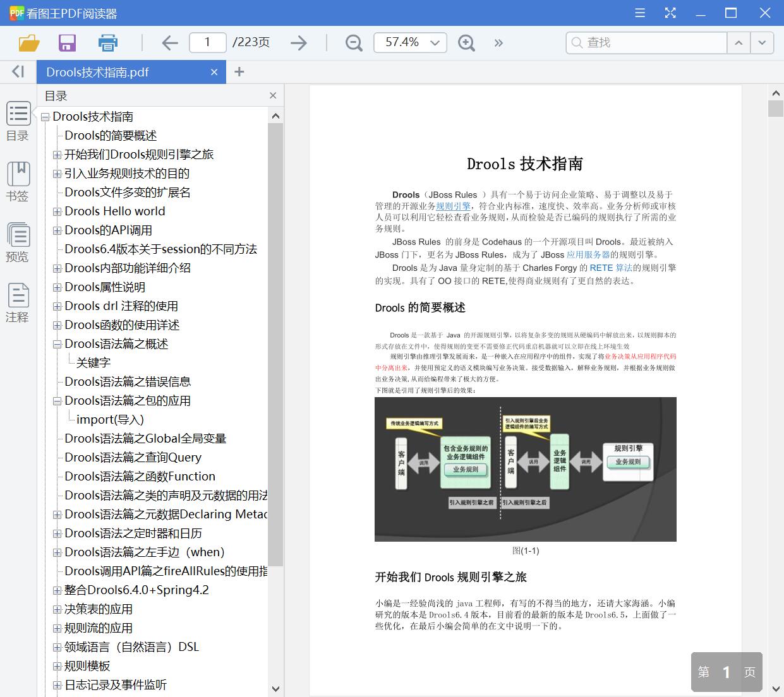Add a new tab with plus icon

(x=239, y=72)
